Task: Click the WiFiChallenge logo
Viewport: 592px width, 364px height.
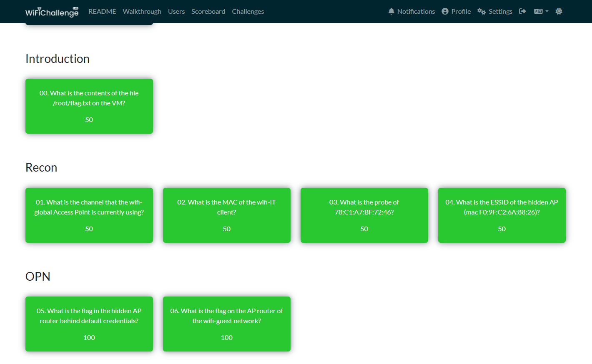Action: (52, 12)
